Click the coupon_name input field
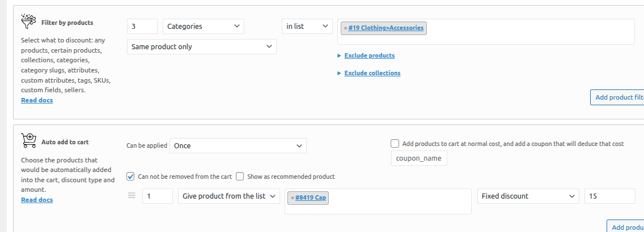644x232 pixels. (419, 158)
